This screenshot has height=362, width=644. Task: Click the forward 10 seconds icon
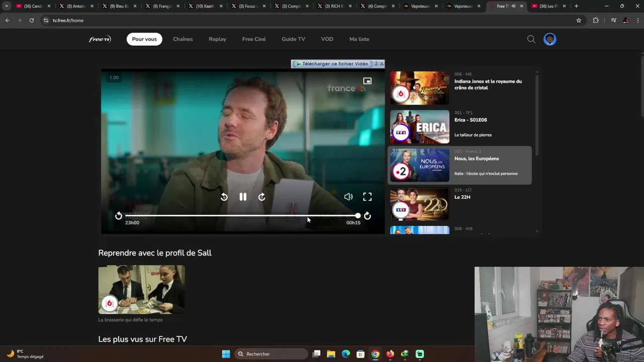262,197
